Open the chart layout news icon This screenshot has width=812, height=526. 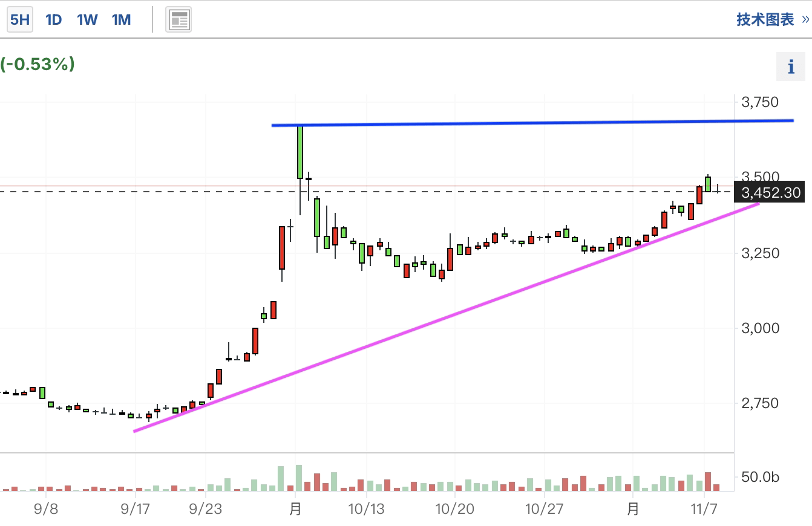tap(178, 20)
